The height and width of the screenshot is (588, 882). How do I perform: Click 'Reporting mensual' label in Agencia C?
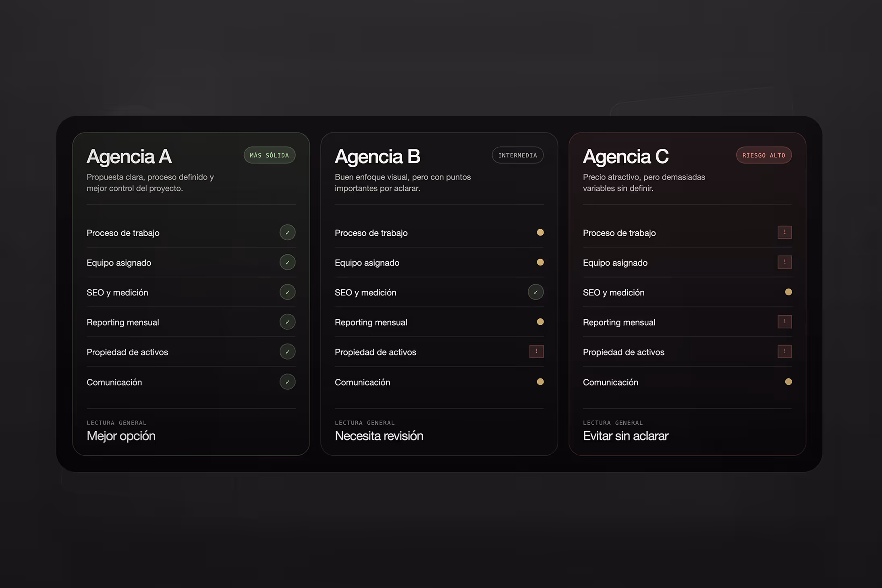(619, 322)
